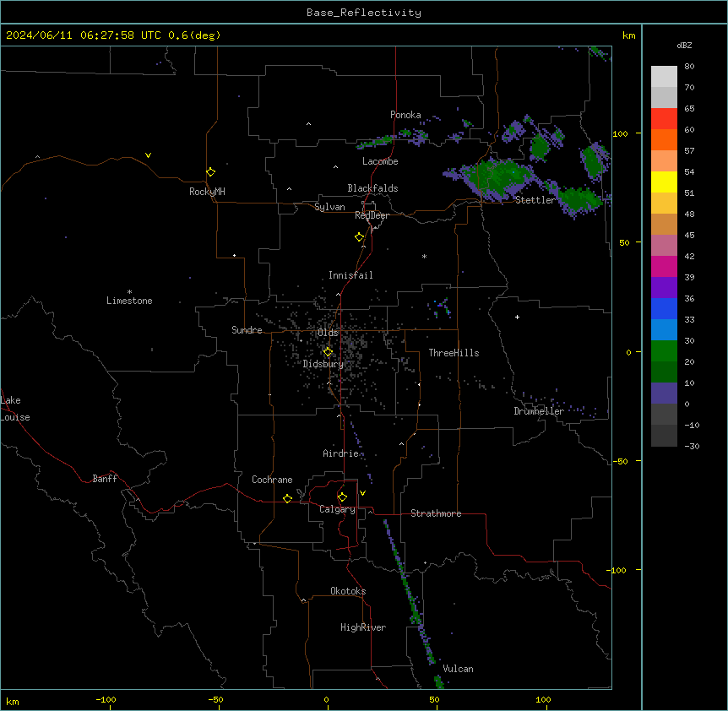Click the yellow diamond marker between Olds and Didsbury
728x711 pixels.
click(328, 352)
